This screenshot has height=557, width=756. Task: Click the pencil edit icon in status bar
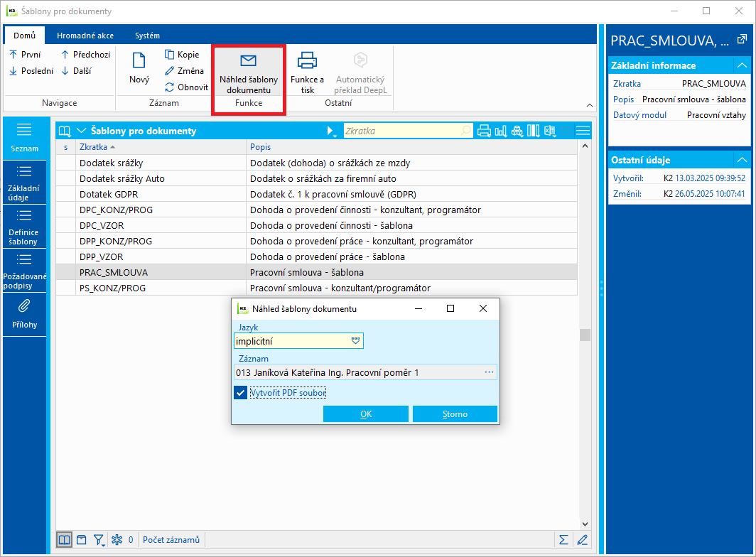pos(583,540)
